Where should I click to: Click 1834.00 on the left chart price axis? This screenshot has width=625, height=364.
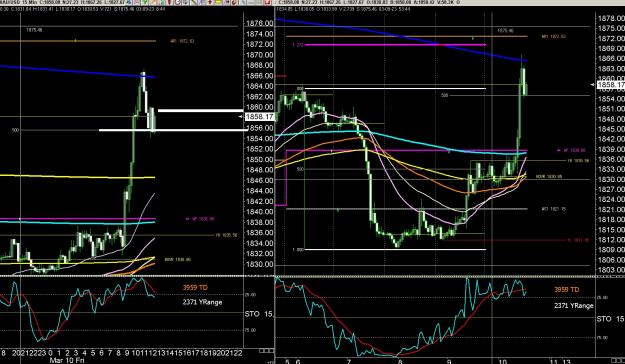[259, 243]
